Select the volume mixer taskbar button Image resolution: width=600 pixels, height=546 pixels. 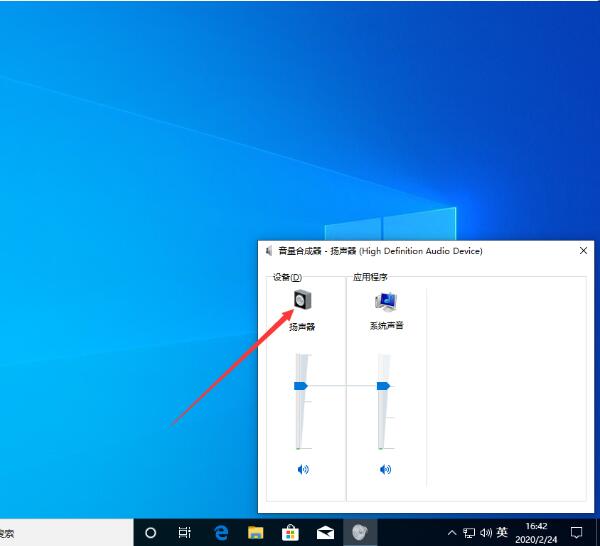coord(360,532)
